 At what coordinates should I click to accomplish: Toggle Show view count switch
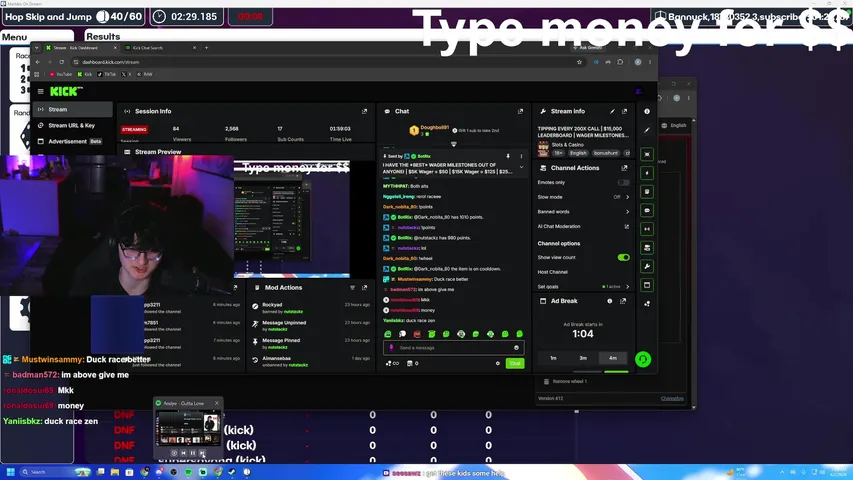coord(623,257)
